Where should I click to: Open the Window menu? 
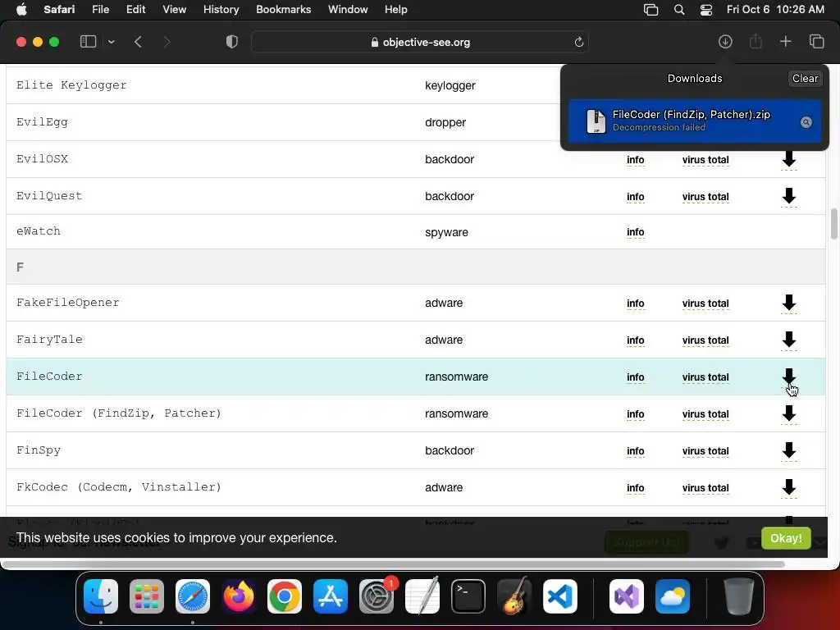(348, 10)
